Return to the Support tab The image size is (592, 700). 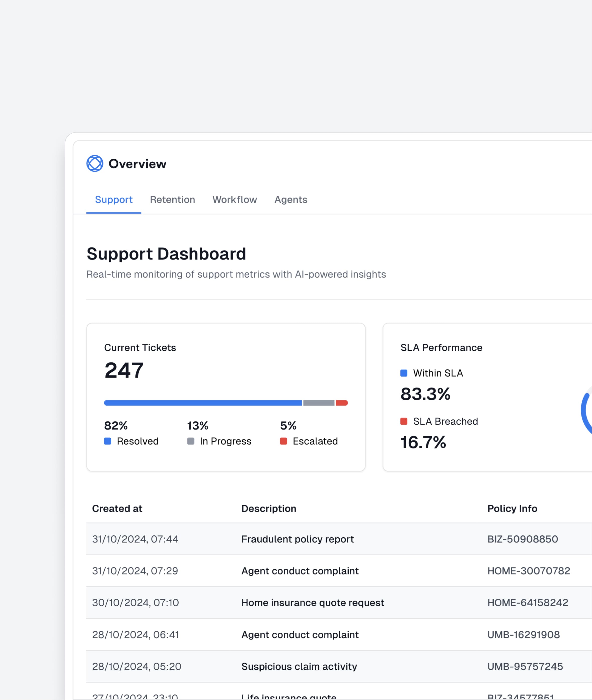click(114, 200)
